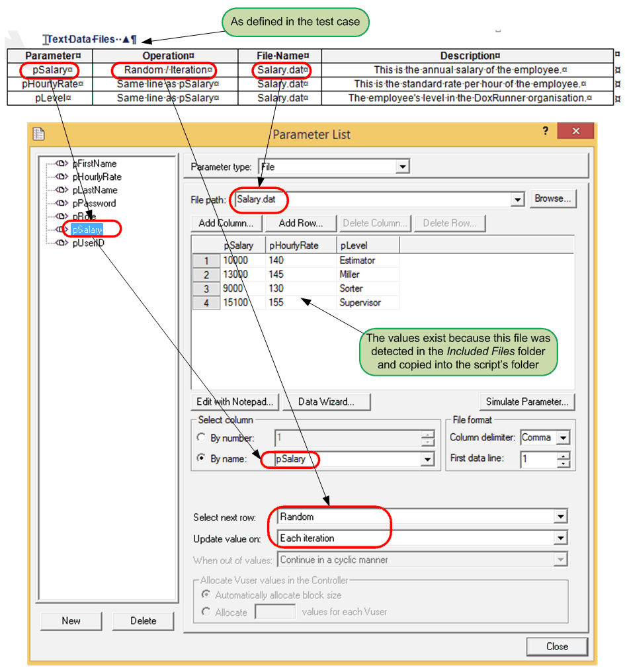
Task: Click the Add Column... button
Action: (x=226, y=224)
